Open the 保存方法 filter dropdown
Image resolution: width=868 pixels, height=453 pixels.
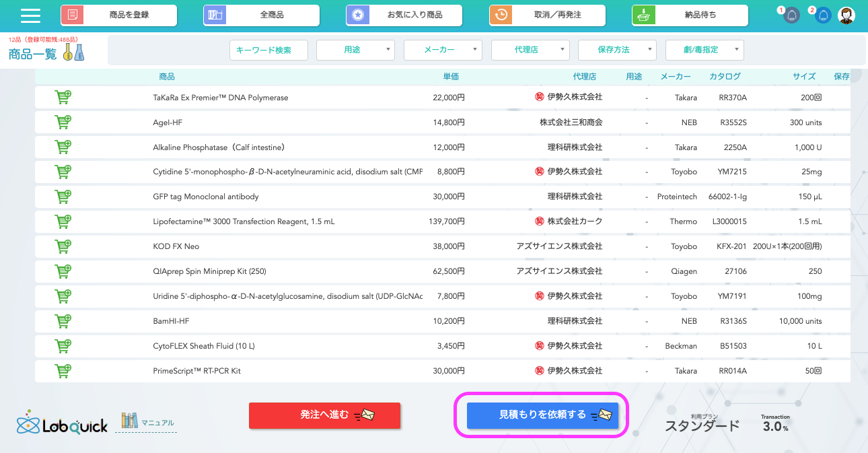[x=617, y=50]
